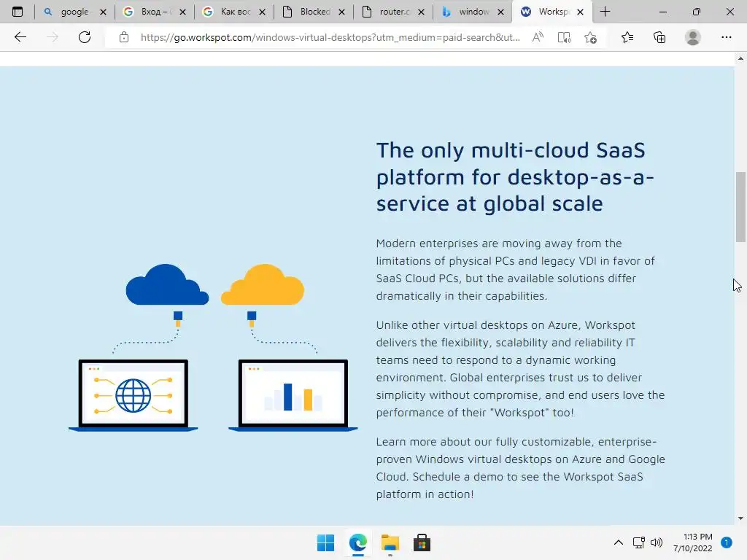Viewport: 747px width, 560px height.
Task: Click the scrollbar down arrow
Action: pos(740,518)
